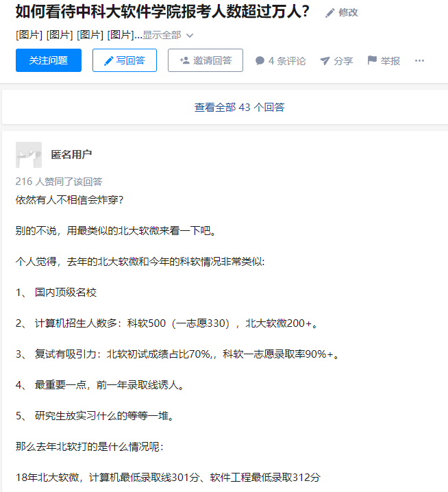448x492 pixels.
Task: Open the 4 条评论 comments
Action: click(x=280, y=60)
